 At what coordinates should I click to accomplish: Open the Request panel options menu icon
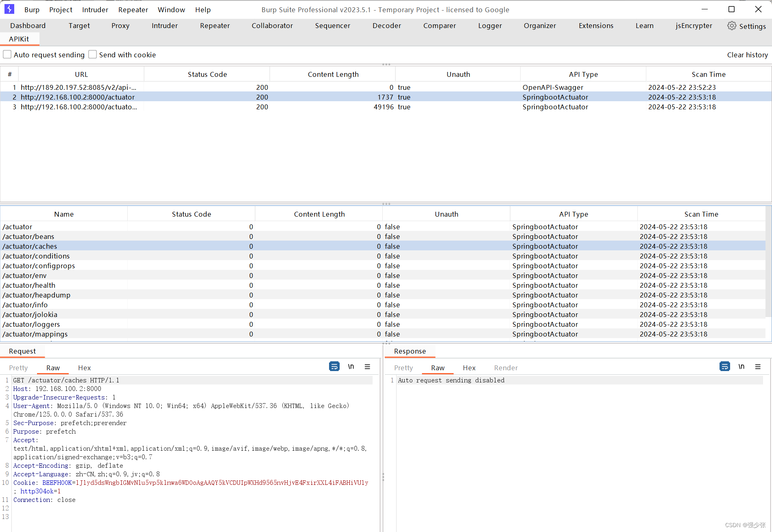[x=367, y=367]
